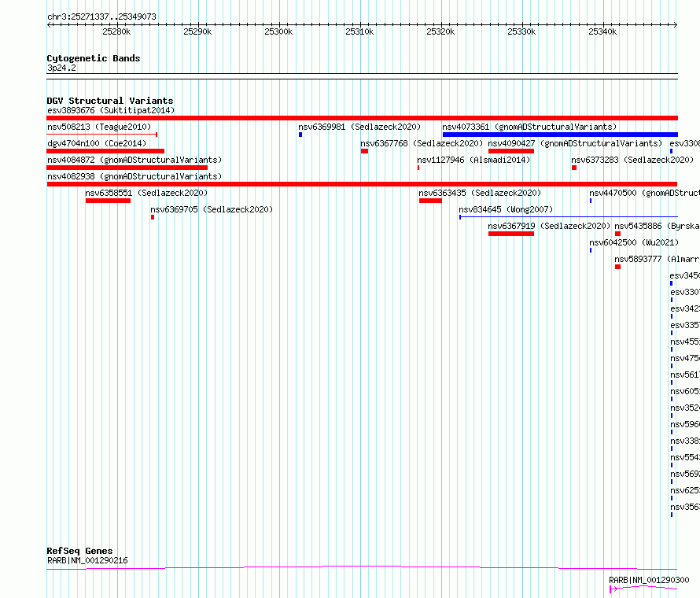Click the 25280k ruler tick label
The height and width of the screenshot is (598, 700).
tap(116, 31)
